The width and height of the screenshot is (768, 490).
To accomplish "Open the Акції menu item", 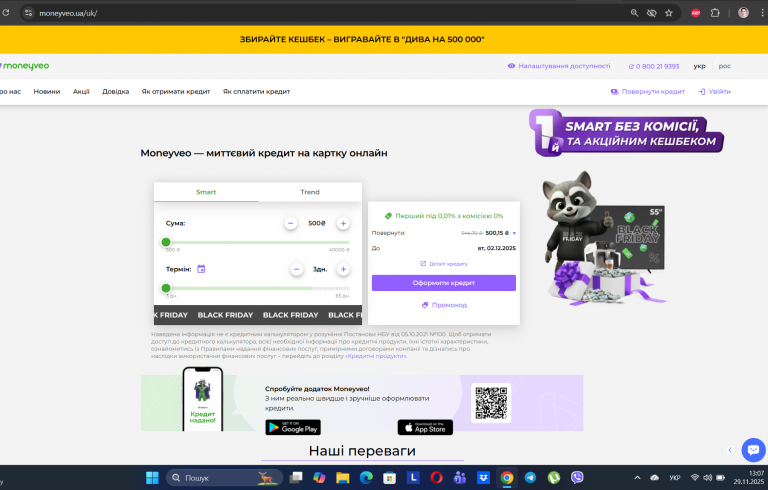I will pos(81,92).
